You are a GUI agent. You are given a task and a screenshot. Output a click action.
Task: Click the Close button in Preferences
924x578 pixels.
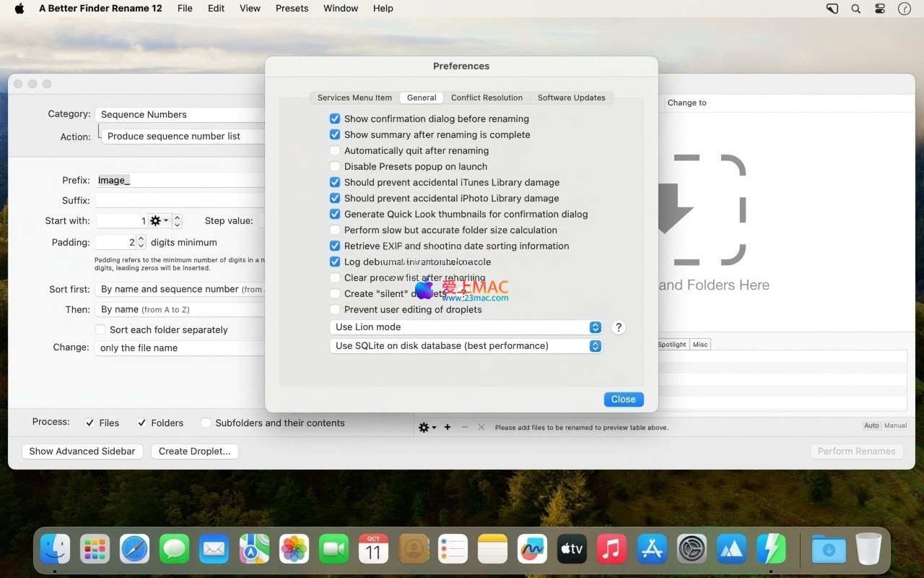623,400
